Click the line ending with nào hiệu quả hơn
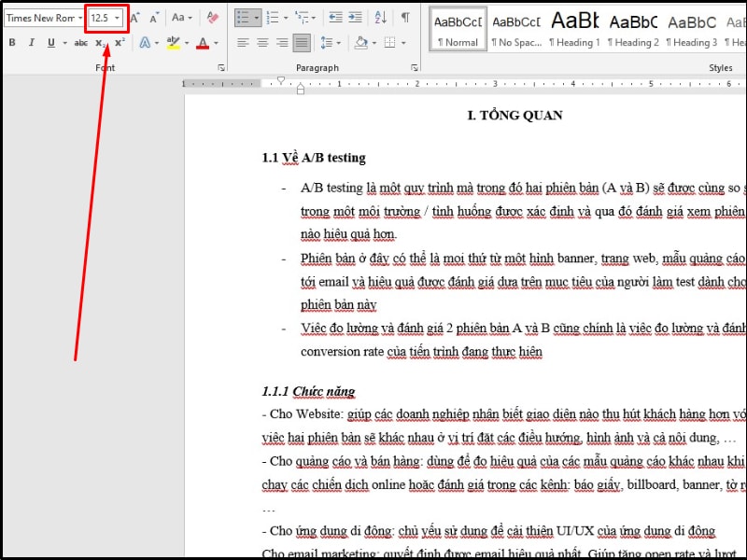 pos(348,234)
